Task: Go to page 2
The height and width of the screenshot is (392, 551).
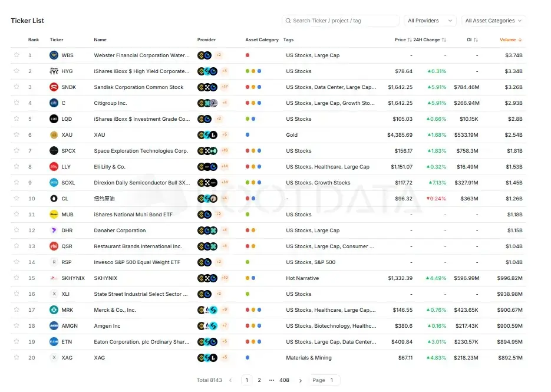Action: point(259,380)
